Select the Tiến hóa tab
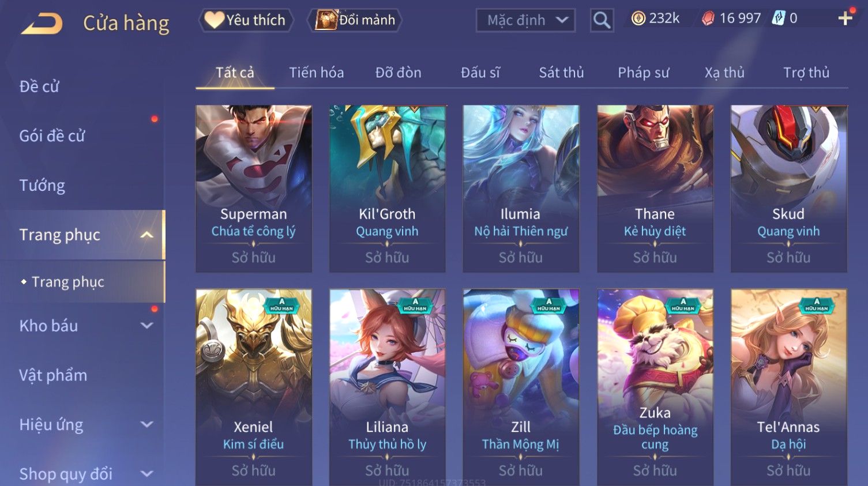 point(316,73)
